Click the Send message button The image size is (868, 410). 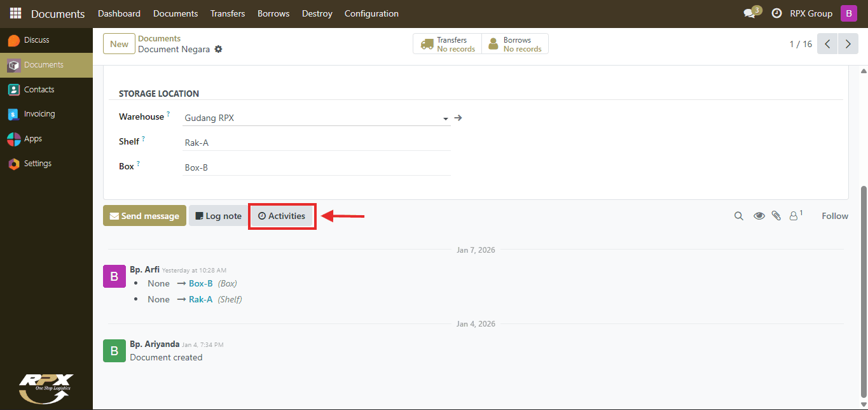click(x=144, y=216)
